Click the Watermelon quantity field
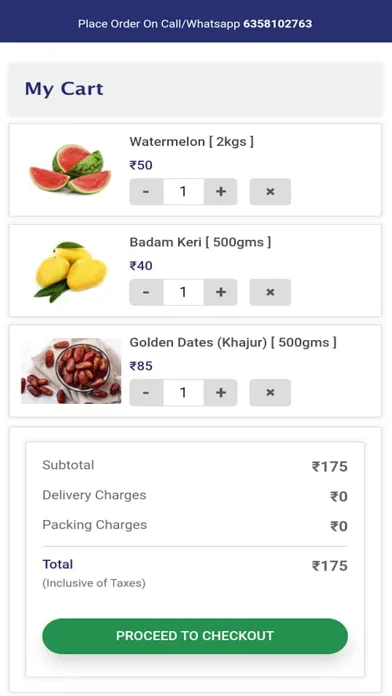Screen dimensions: 392x696 183,192
